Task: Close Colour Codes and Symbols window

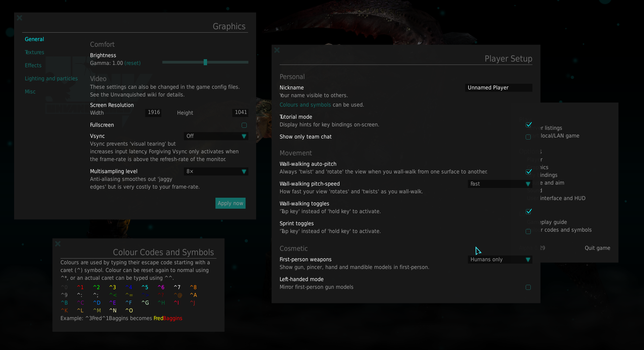Action: tap(58, 244)
